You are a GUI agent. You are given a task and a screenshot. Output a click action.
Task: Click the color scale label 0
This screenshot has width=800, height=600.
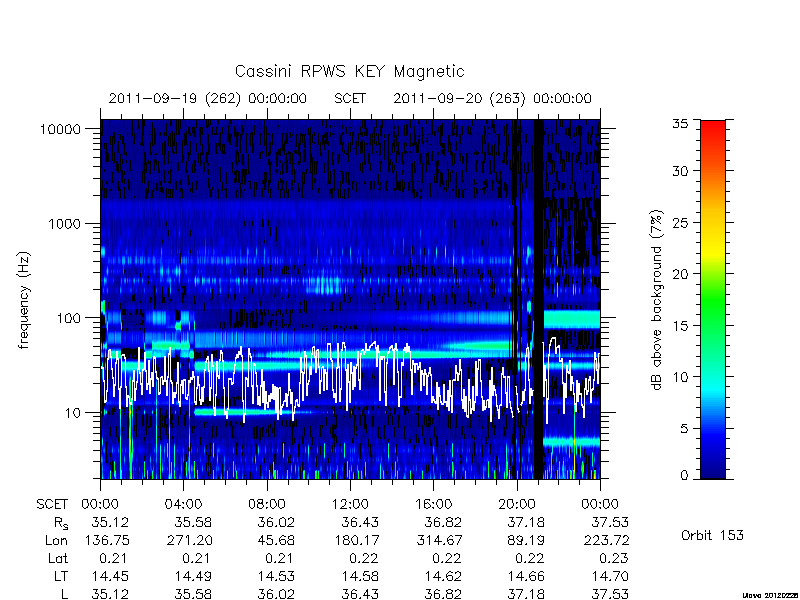pos(684,476)
